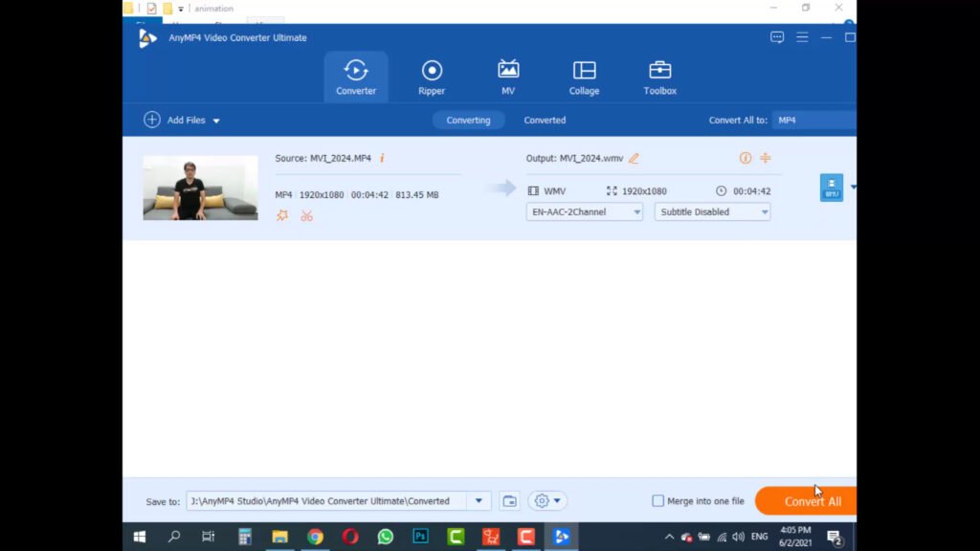
Task: Open the video edit effects star icon
Action: tap(282, 215)
